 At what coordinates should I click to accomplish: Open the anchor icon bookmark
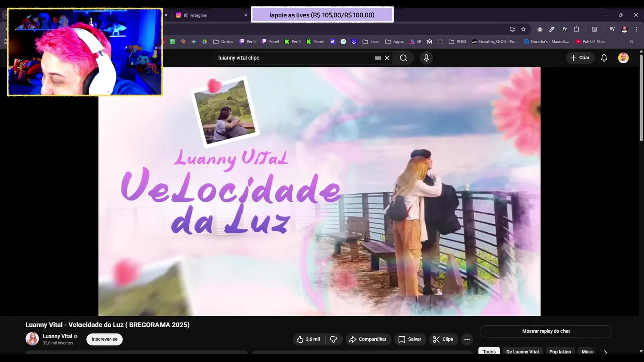(354, 42)
